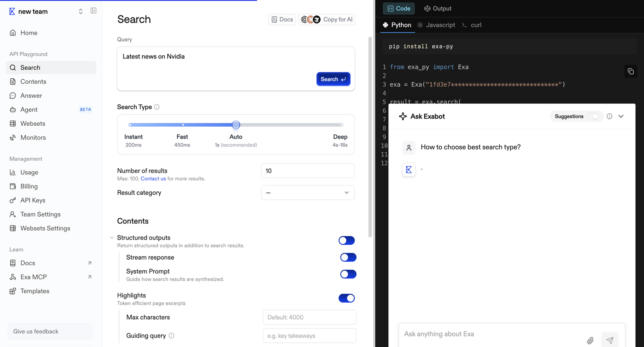Select the Python language tab
Viewport: 644px width, 347px height.
click(397, 25)
